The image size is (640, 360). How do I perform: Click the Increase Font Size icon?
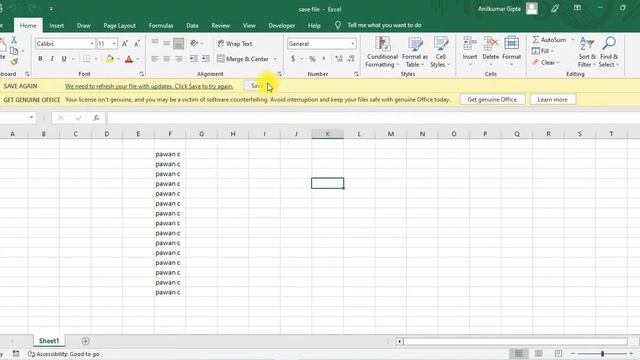coord(125,44)
